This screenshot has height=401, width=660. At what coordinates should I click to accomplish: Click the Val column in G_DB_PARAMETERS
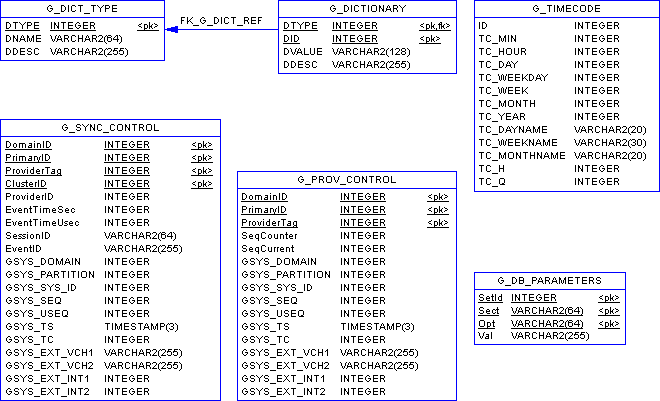click(x=485, y=336)
